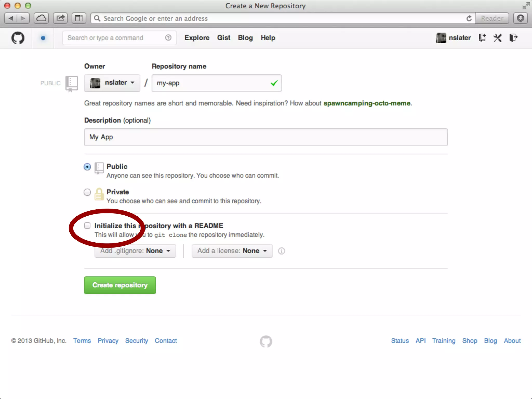Select the Private repository radio button
532x399 pixels.
(87, 192)
